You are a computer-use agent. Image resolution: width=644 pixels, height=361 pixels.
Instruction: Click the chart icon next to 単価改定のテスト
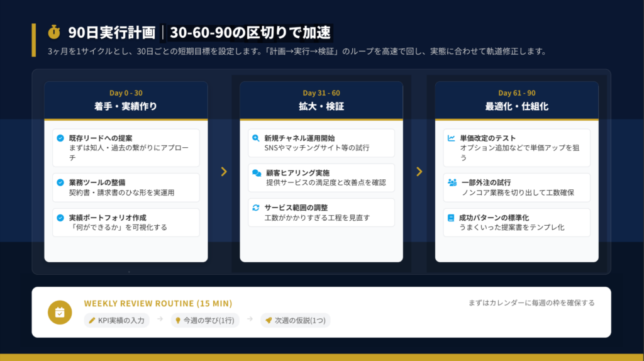point(452,138)
